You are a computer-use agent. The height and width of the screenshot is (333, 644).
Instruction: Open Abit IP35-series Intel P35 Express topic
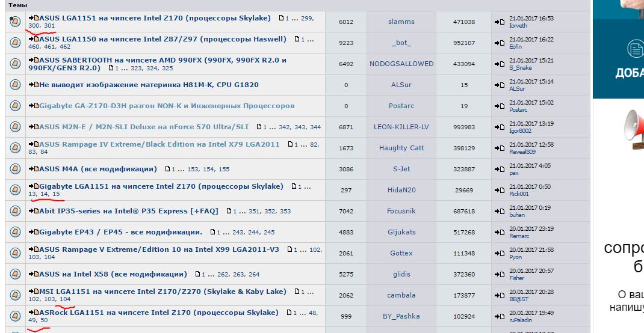pos(129,211)
